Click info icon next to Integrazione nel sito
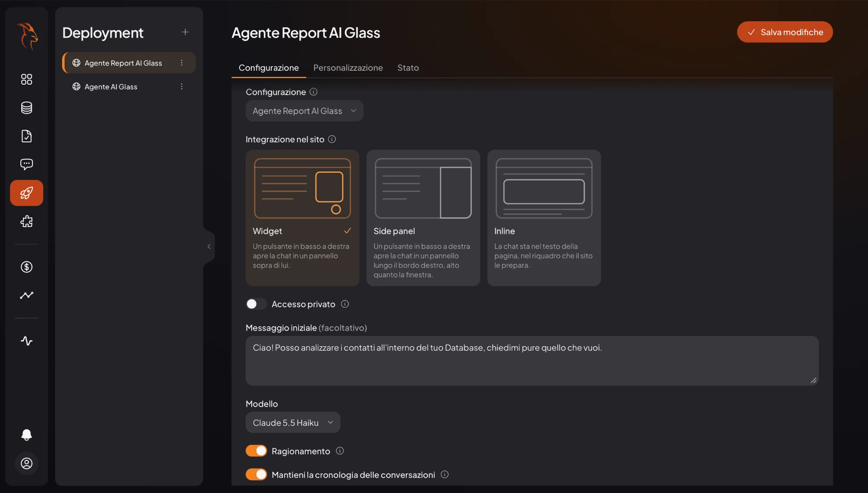868x493 pixels. tap(332, 139)
